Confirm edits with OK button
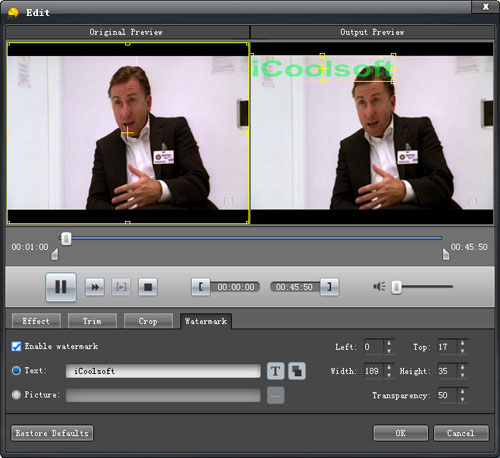 click(400, 433)
